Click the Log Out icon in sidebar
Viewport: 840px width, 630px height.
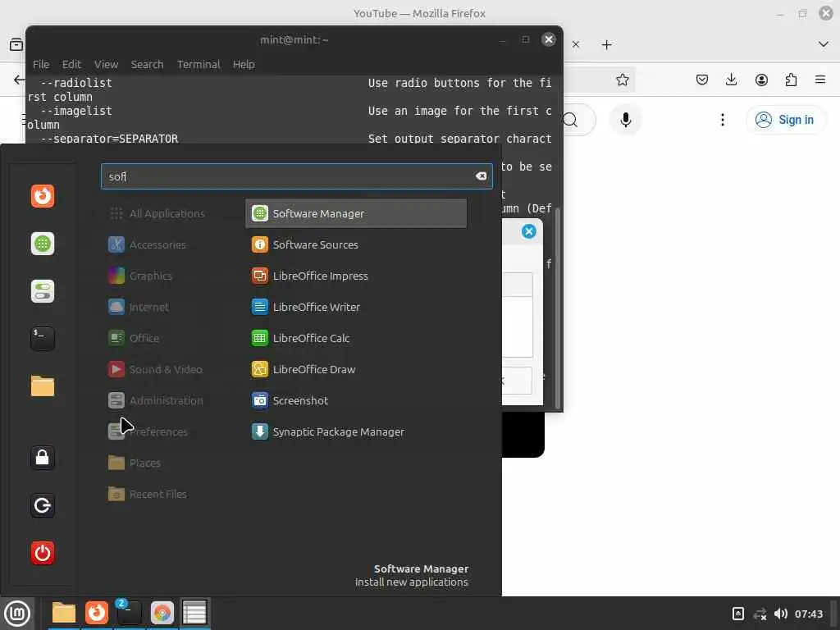(43, 505)
